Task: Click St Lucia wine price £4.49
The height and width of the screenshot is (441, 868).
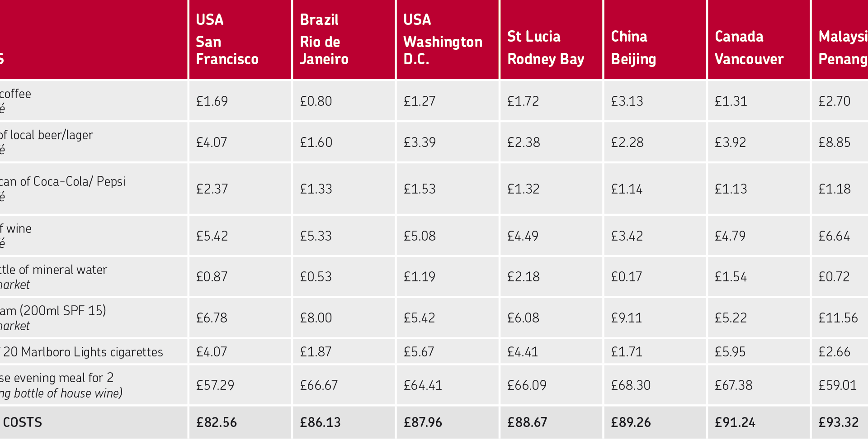Action: pyautogui.click(x=523, y=236)
